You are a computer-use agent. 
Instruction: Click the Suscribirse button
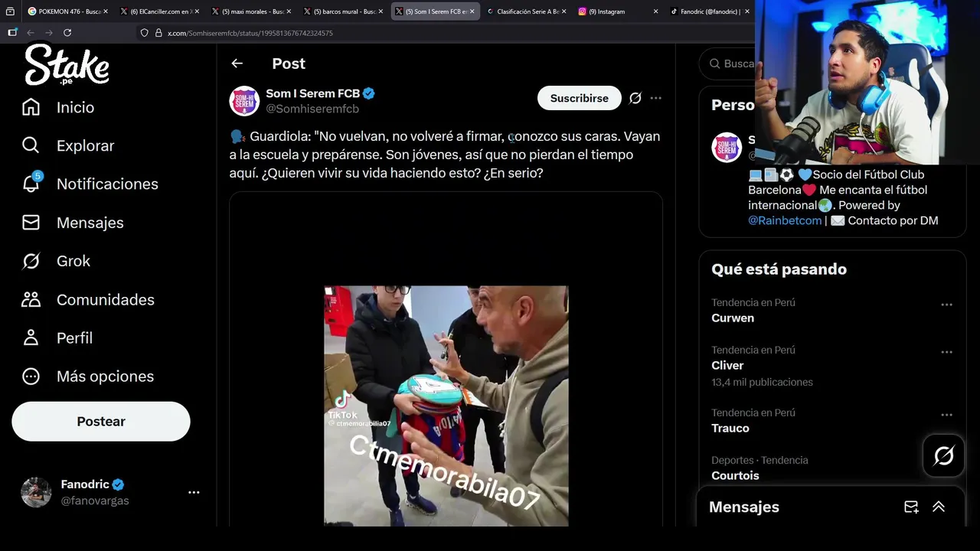[579, 98]
